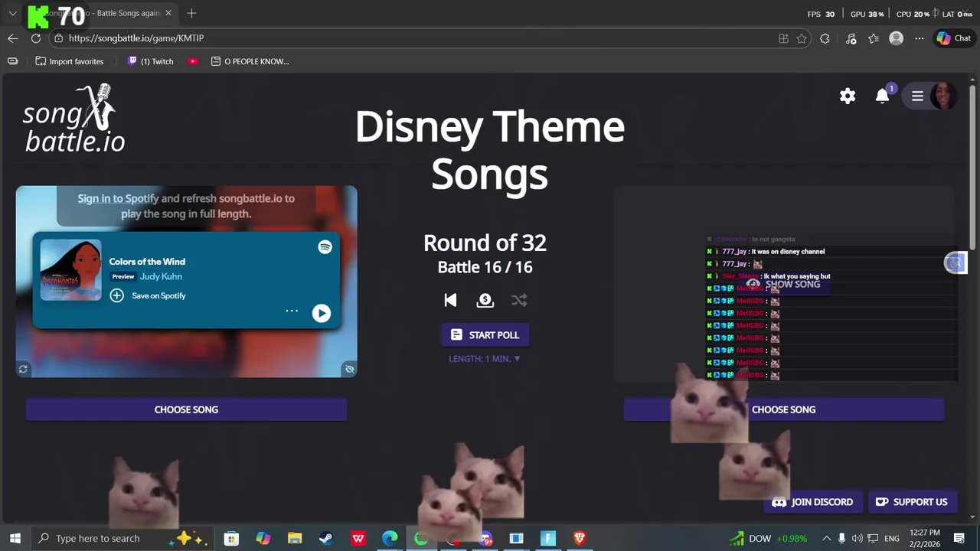This screenshot has height=551, width=980.
Task: View site information lock icon
Action: tap(59, 38)
